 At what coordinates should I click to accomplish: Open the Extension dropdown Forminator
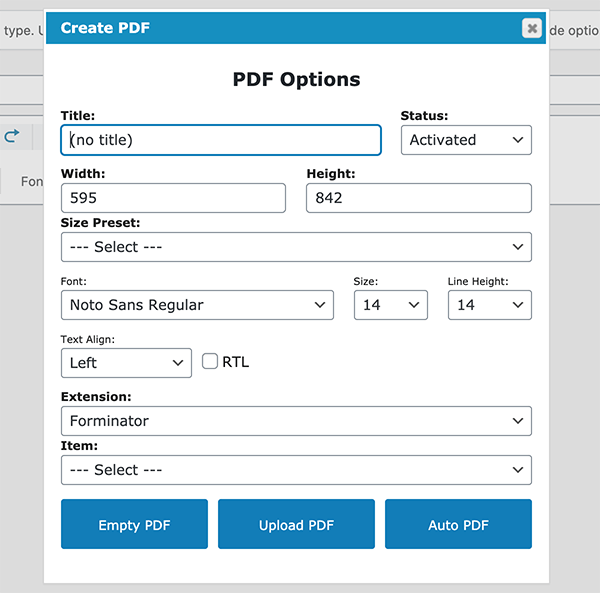(x=296, y=421)
